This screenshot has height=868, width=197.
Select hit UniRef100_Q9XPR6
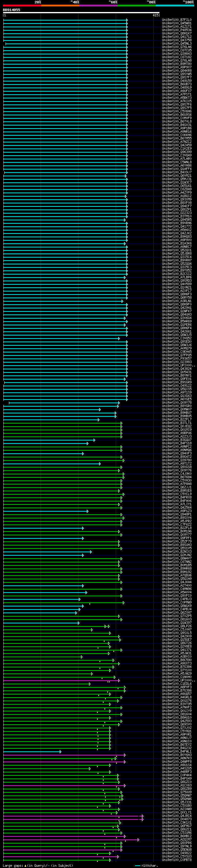click(x=176, y=843)
